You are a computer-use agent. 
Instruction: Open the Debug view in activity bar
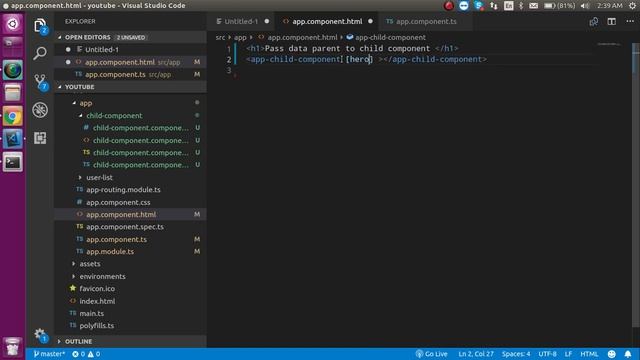[x=40, y=110]
